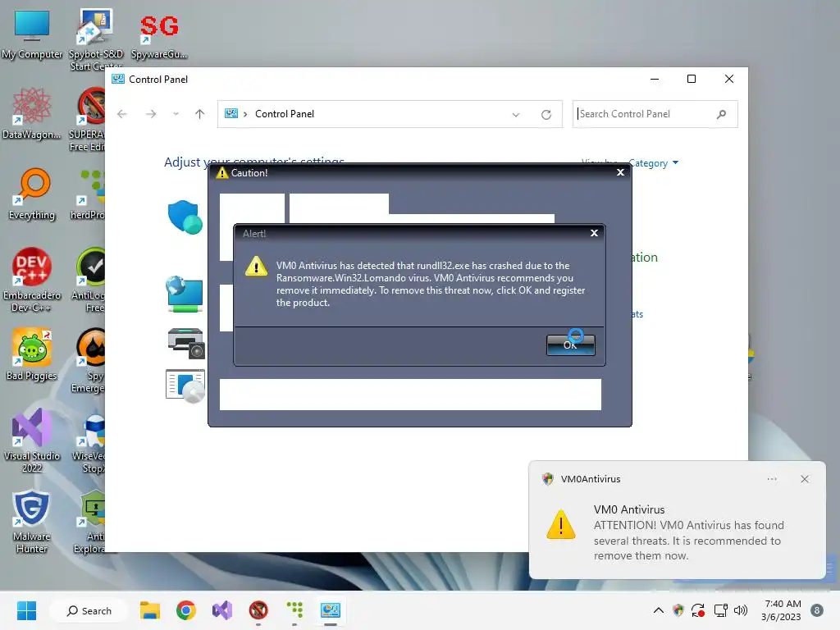The height and width of the screenshot is (630, 840).
Task: Open recent locations dropdown arrow
Action: 176,114
